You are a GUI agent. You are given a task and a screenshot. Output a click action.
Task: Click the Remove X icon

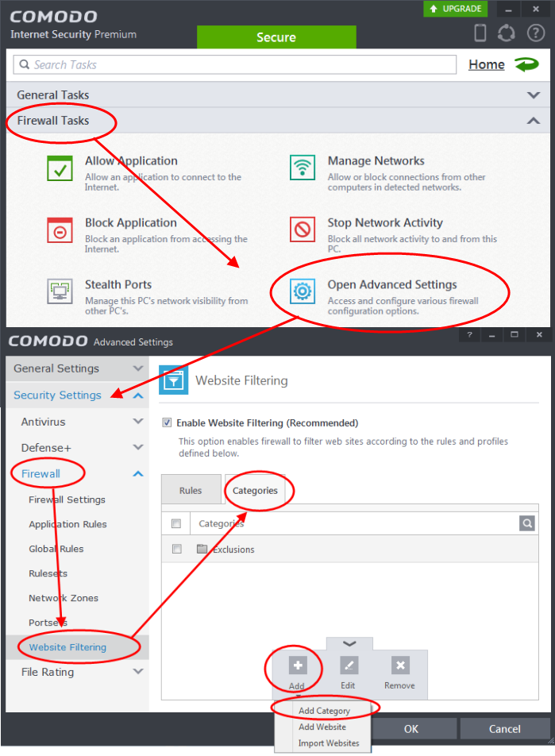coord(400,665)
